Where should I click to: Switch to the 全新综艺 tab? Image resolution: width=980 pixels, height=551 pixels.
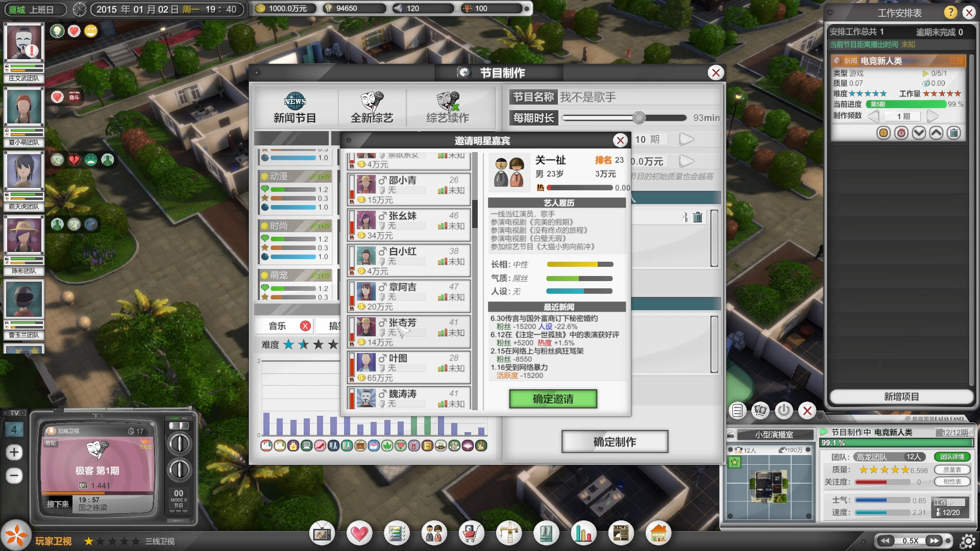(x=373, y=108)
